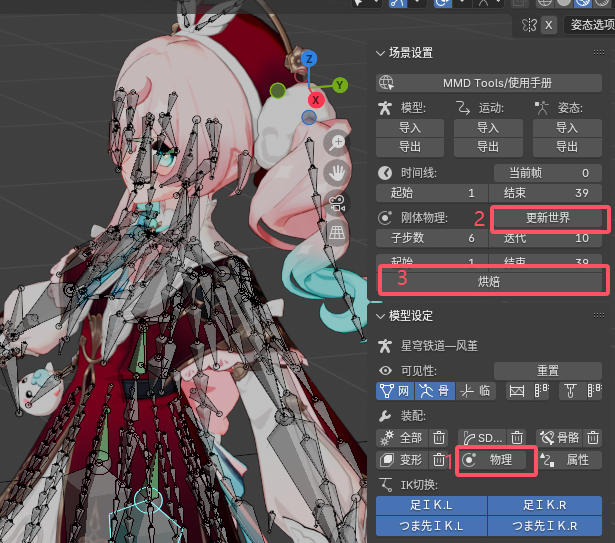Toggle rigid body name display icon

tap(542, 391)
